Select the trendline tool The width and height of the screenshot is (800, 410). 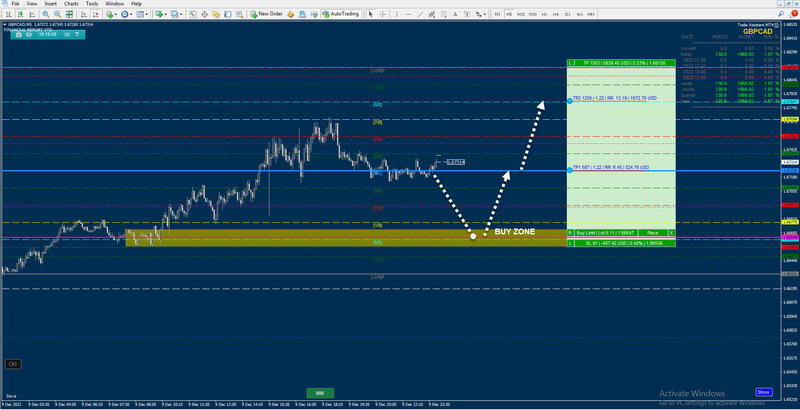click(420, 14)
